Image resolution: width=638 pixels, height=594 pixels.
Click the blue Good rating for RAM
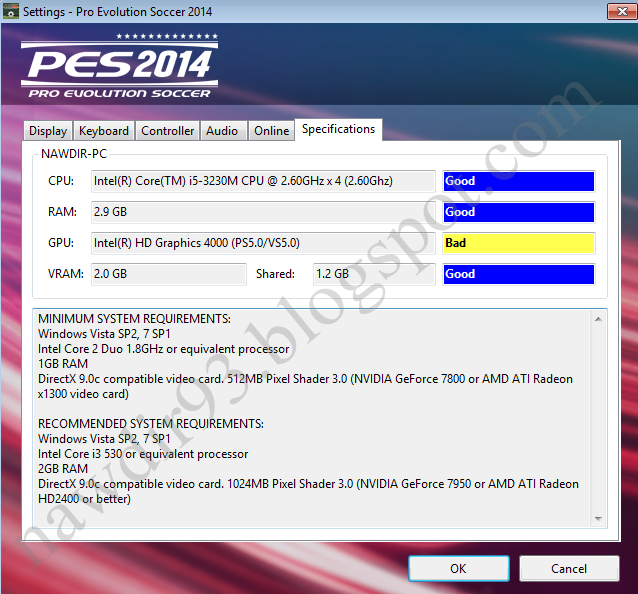click(x=519, y=212)
